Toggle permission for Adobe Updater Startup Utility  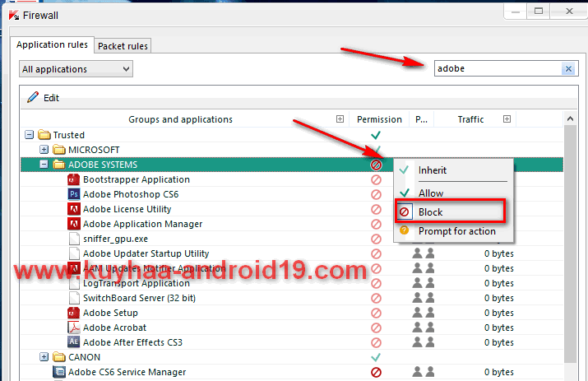[376, 253]
